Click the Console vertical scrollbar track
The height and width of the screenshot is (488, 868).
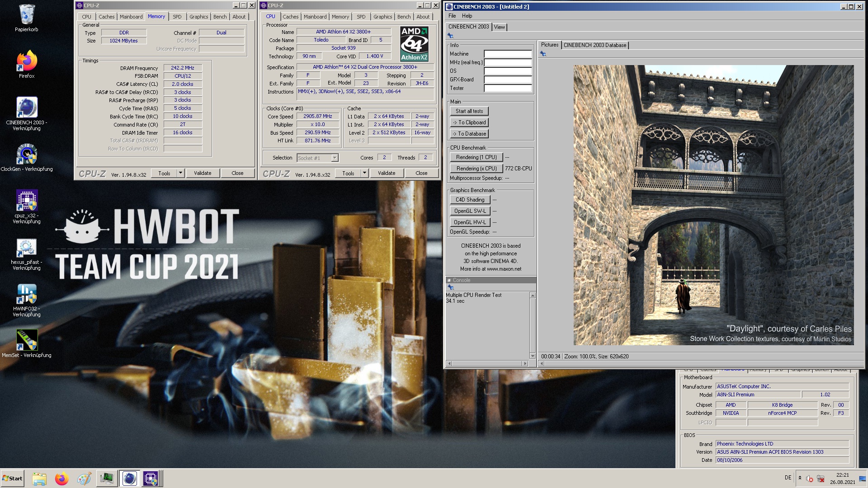pos(533,326)
